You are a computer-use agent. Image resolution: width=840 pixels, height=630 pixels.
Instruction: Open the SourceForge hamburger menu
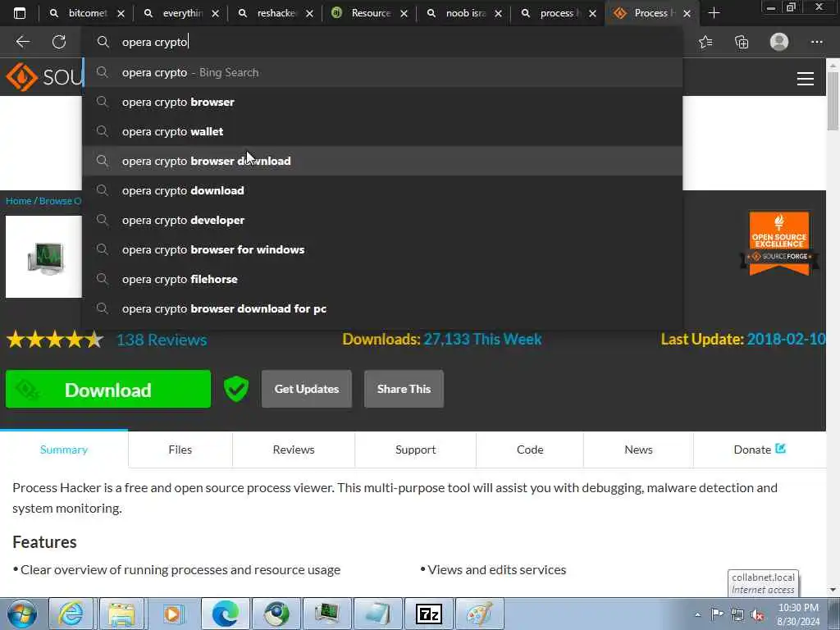pyautogui.click(x=806, y=79)
